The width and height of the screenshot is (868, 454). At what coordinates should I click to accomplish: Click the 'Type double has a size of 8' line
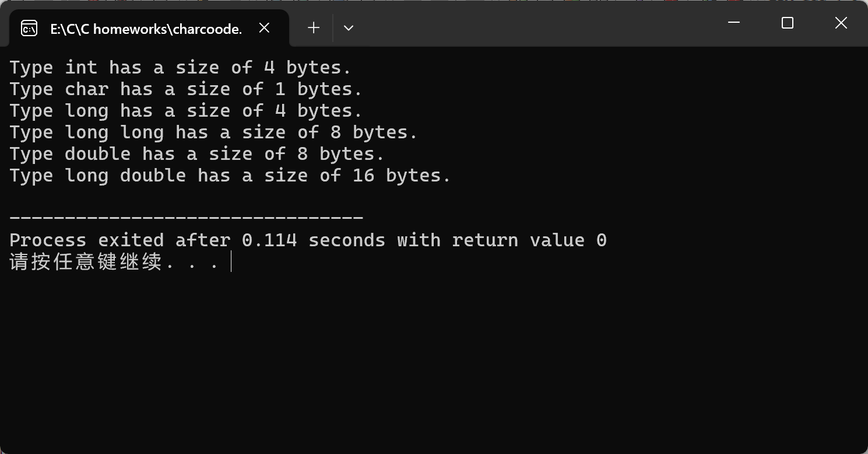(197, 154)
